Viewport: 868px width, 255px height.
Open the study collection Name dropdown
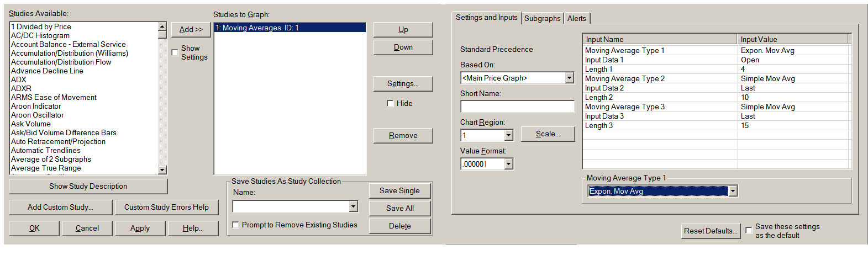[354, 206]
